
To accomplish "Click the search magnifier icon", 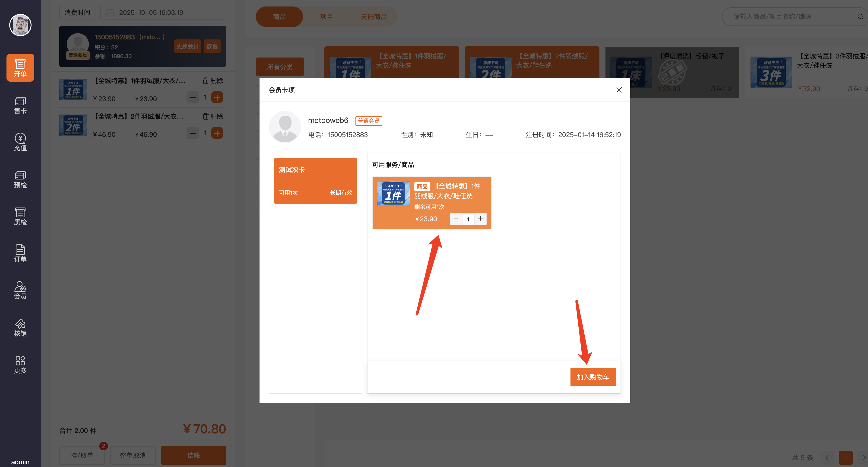I will pos(860,16).
